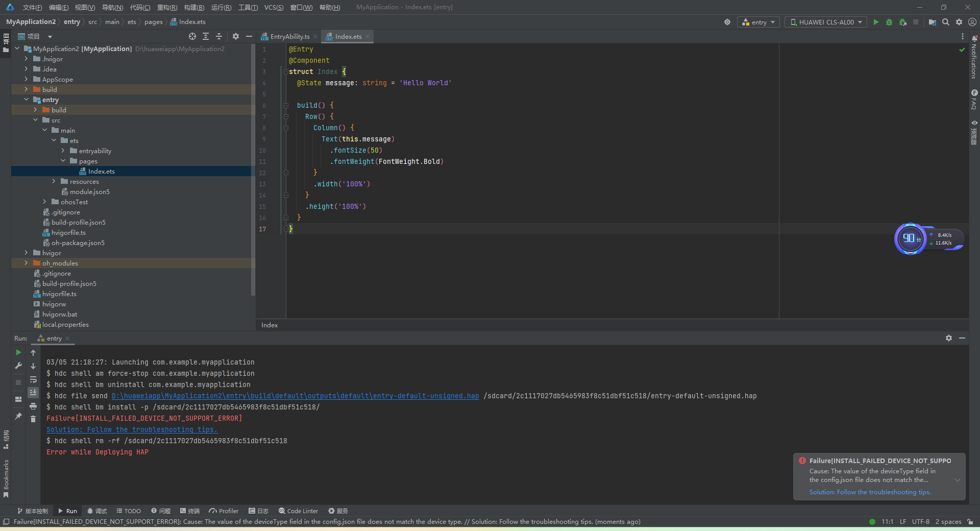
Task: Expand the resources folder in project tree
Action: coord(54,181)
